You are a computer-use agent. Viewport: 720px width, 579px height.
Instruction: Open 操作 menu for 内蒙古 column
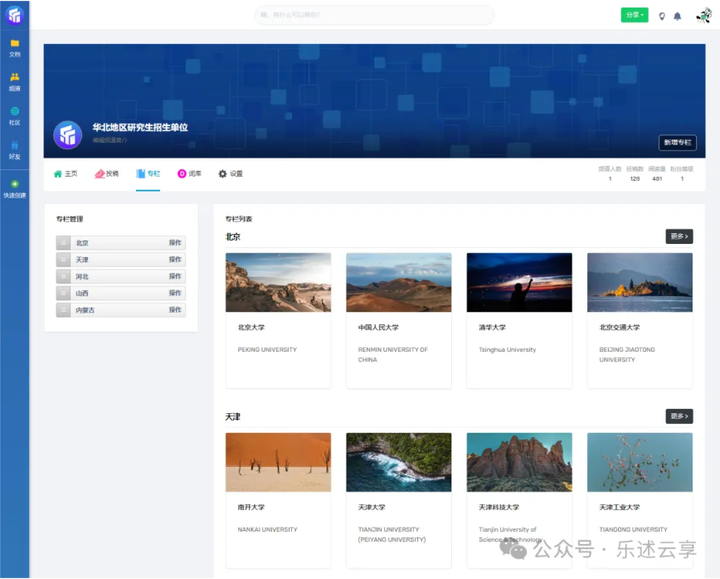point(175,310)
